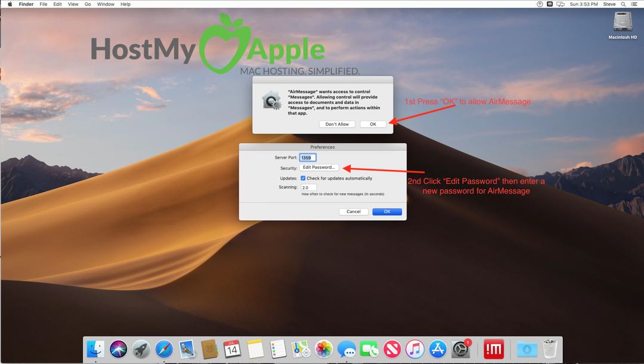The height and width of the screenshot is (364, 644).
Task: Open the Edit menu
Action: 57,4
